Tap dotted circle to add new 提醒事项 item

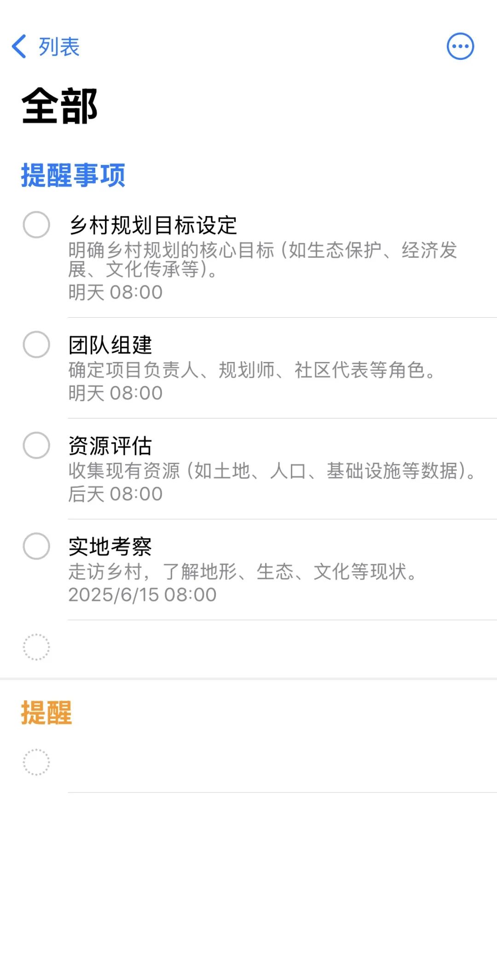[36, 647]
